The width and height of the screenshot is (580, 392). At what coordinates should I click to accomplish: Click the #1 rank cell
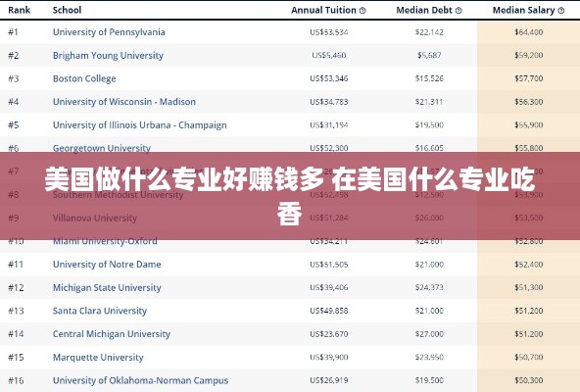point(13,32)
